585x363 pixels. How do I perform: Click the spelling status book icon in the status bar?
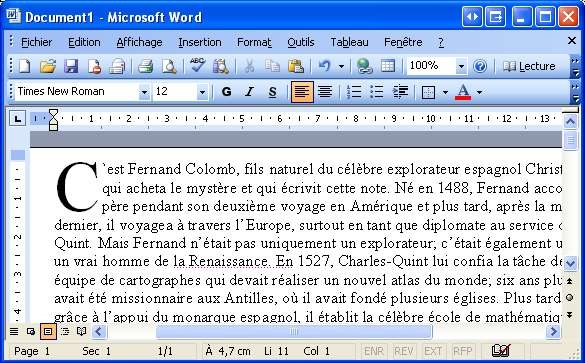tap(501, 351)
